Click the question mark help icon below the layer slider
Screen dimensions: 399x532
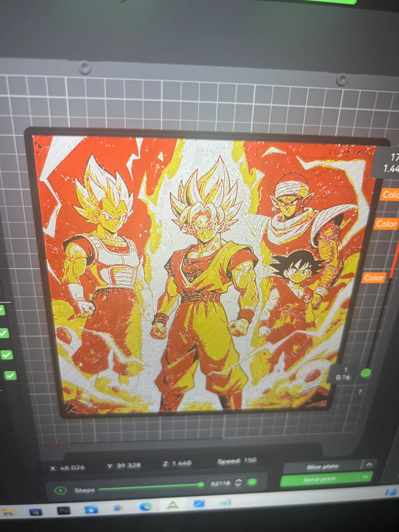coord(360,392)
